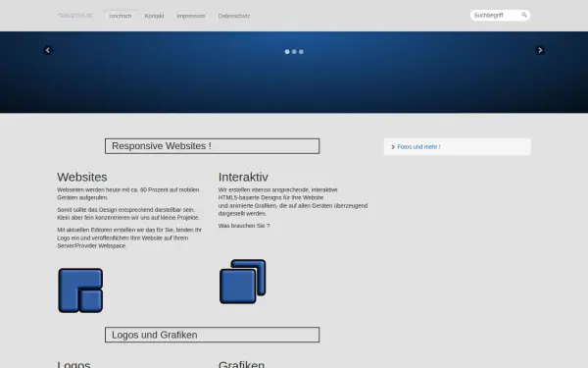Click the 'Logos' heading
Screen dimensions: 588x368
[x=73, y=364]
